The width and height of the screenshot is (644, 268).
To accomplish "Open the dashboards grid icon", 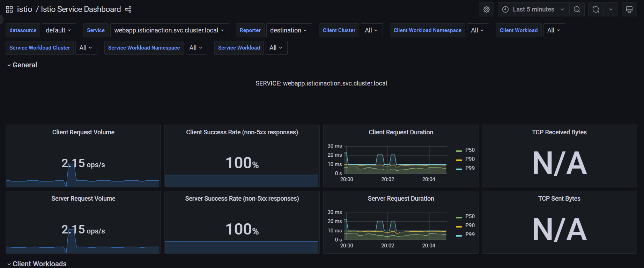I will pos(9,9).
